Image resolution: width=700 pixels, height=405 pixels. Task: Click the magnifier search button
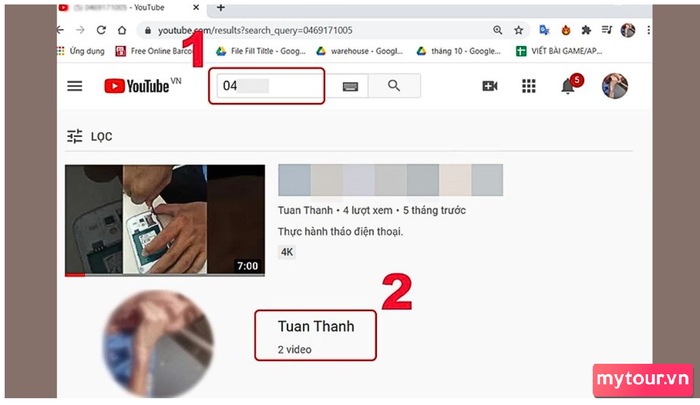click(x=394, y=85)
